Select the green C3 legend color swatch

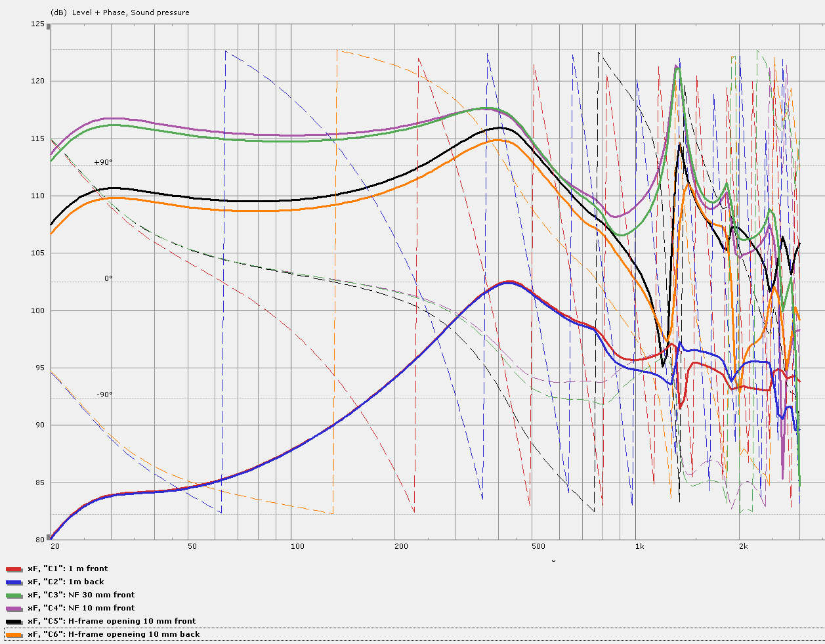pyautogui.click(x=14, y=595)
